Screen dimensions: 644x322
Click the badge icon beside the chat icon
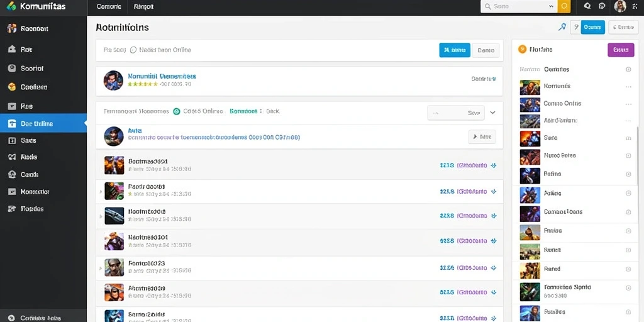pyautogui.click(x=602, y=6)
